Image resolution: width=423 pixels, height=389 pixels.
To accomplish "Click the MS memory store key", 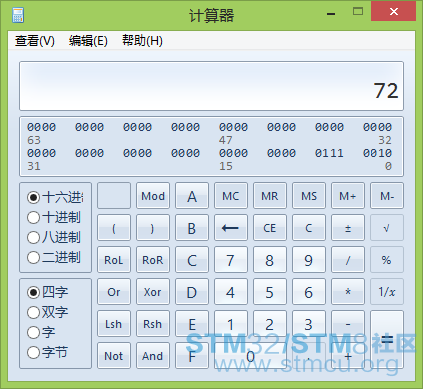I will [309, 196].
